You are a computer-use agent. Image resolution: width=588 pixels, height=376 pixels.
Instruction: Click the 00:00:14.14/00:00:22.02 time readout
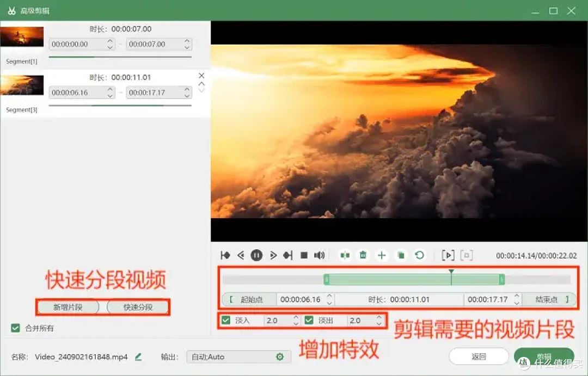coord(536,256)
